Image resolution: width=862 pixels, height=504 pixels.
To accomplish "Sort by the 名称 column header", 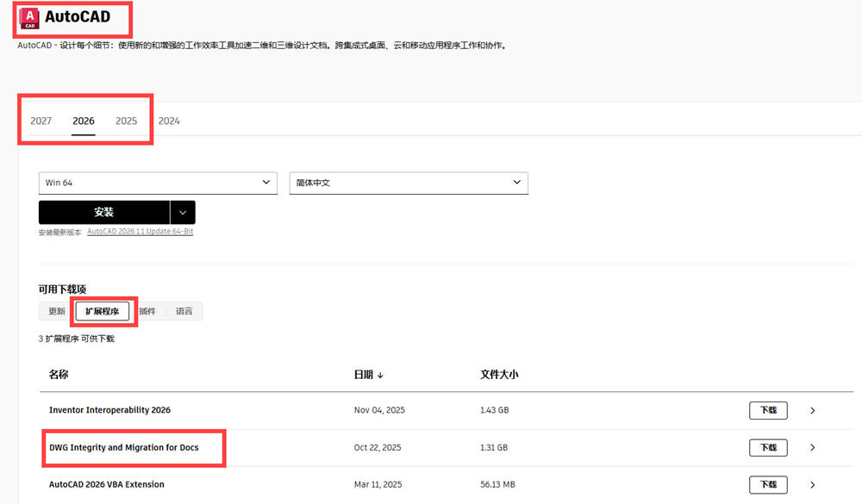I will click(59, 374).
